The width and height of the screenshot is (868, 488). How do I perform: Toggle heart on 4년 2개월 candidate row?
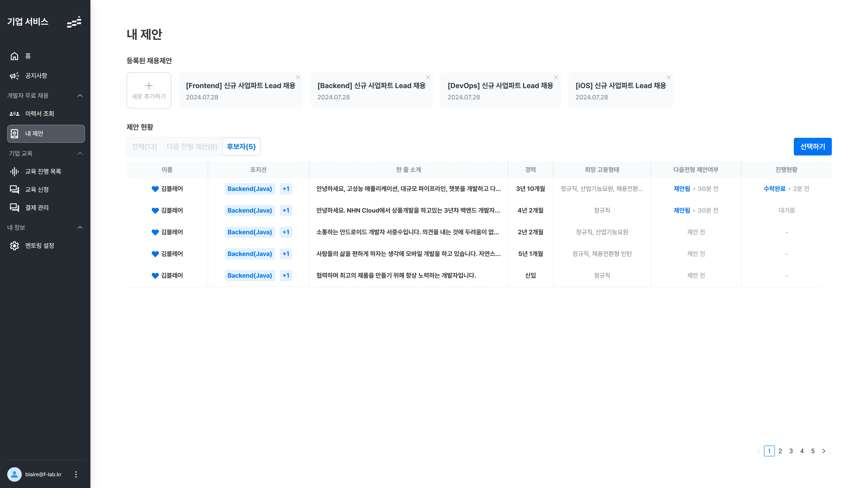[155, 211]
